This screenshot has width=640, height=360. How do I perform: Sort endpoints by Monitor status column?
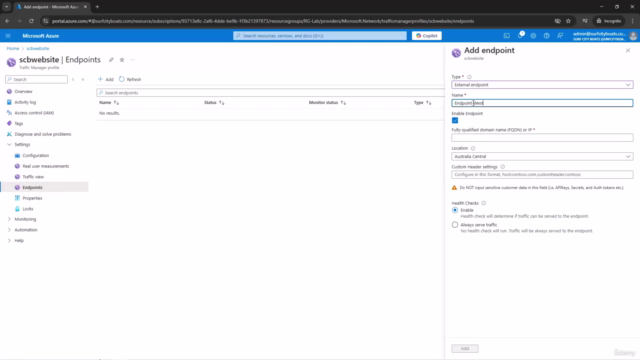click(327, 102)
